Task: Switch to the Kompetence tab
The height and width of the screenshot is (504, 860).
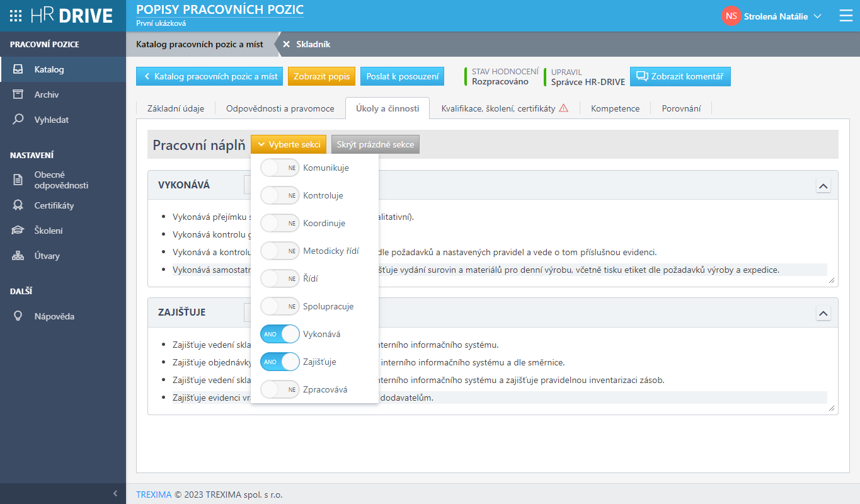Action: coord(615,108)
